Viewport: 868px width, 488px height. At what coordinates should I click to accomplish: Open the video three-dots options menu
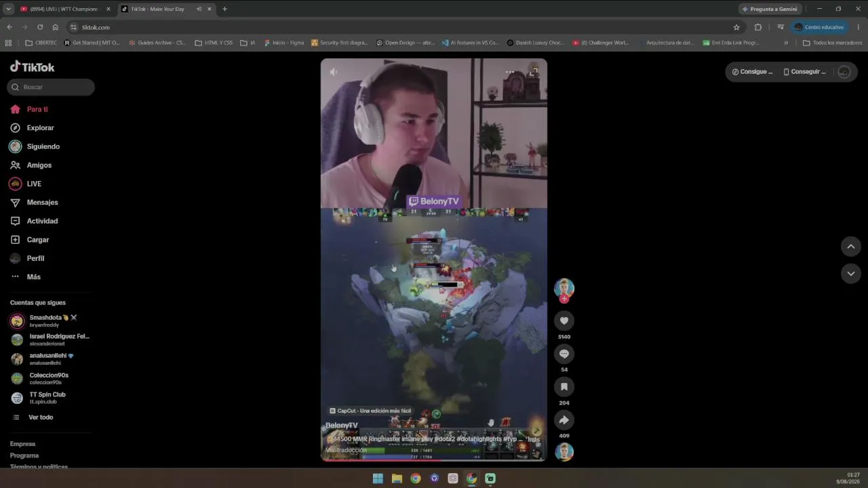(510, 72)
